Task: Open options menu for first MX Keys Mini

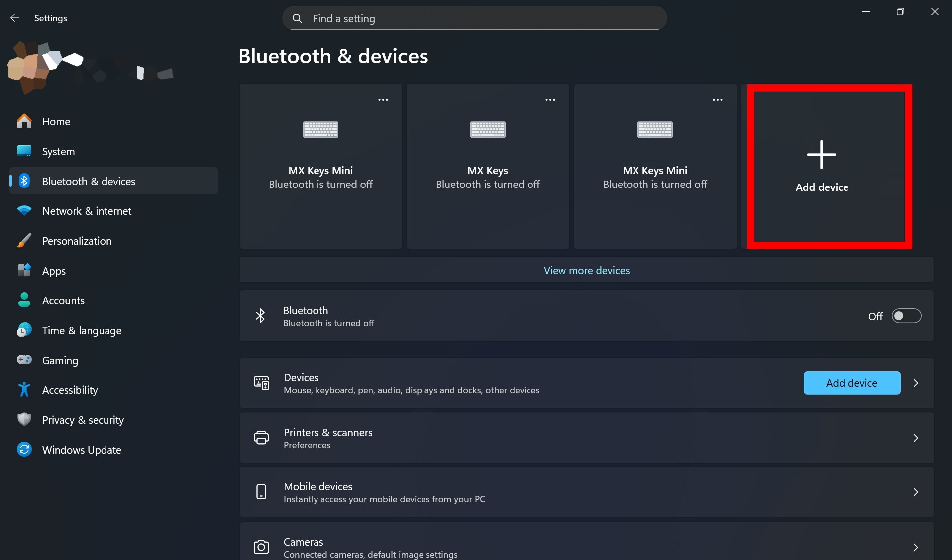Action: click(383, 100)
